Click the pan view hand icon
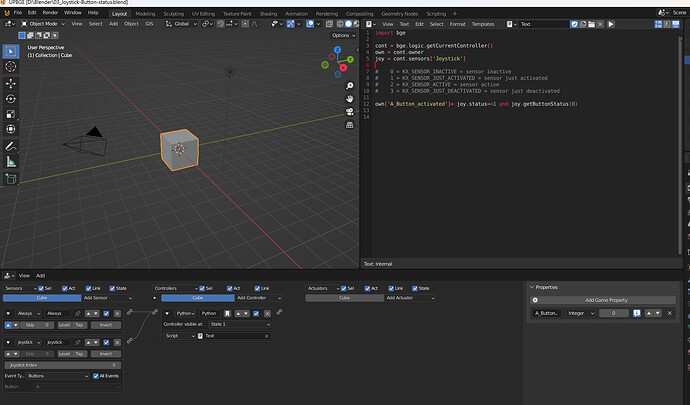 349,99
